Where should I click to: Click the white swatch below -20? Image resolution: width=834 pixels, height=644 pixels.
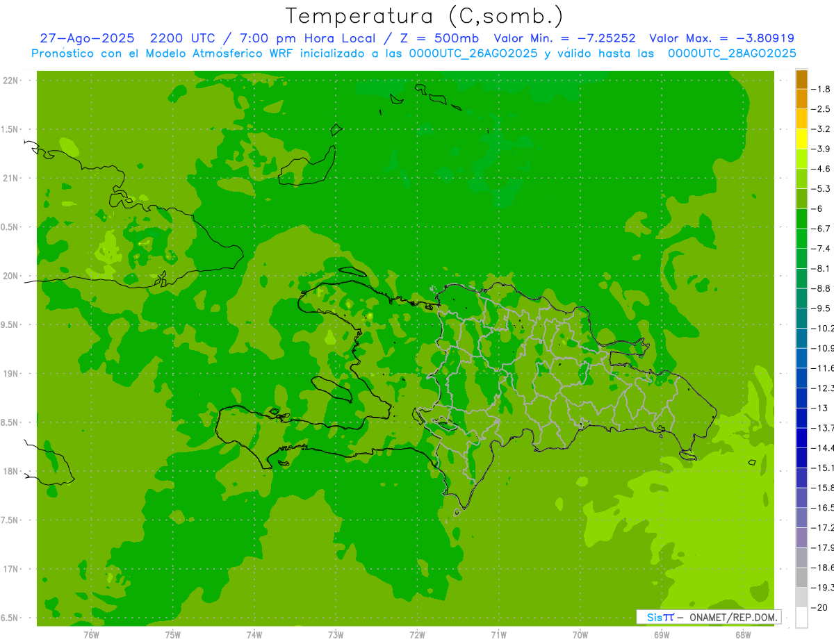[801, 618]
